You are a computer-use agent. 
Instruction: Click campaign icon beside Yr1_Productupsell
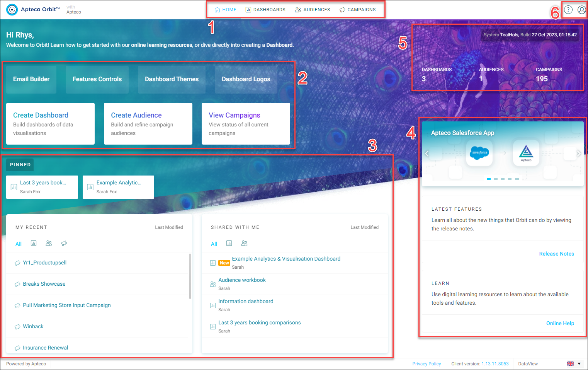[x=17, y=263]
